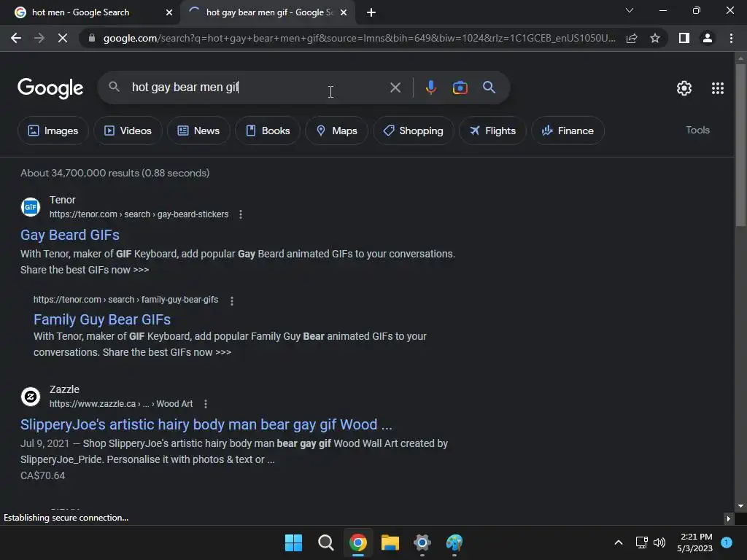Image resolution: width=747 pixels, height=560 pixels.
Task: Switch to the 'hot men - Google Search' tab
Action: coord(80,12)
